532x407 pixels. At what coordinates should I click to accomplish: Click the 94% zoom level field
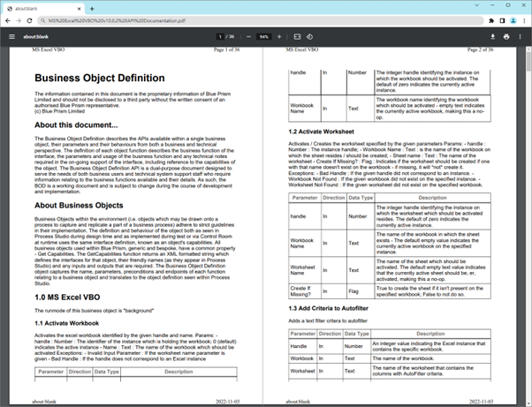tap(263, 36)
